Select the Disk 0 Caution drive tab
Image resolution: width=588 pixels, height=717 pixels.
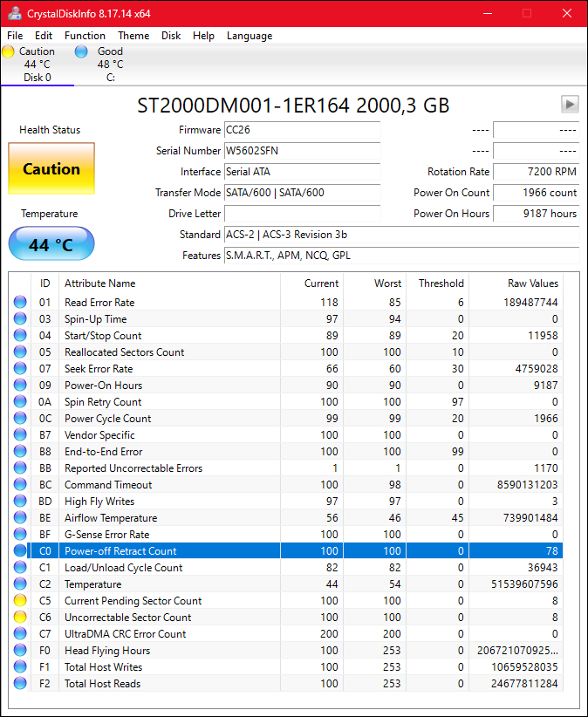click(x=37, y=65)
